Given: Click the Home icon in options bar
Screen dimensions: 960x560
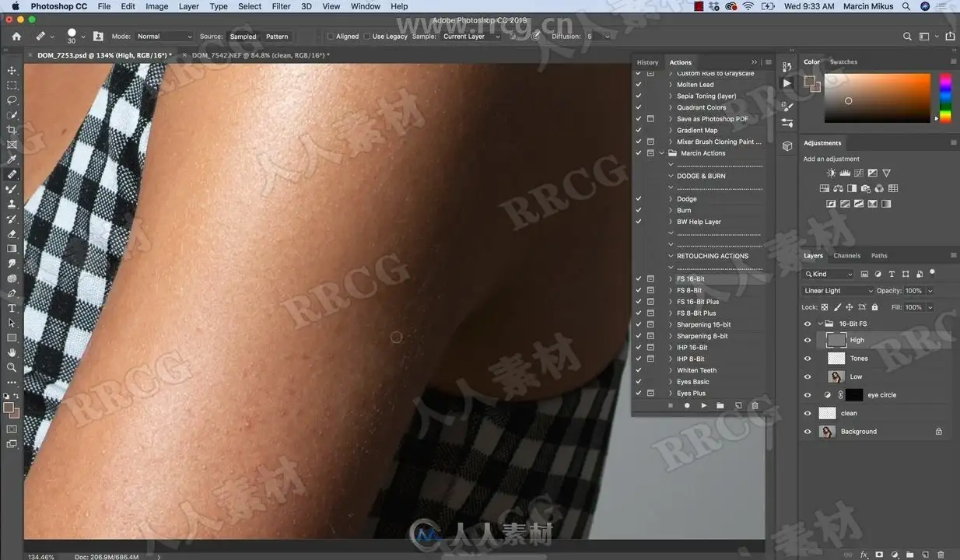Looking at the screenshot, I should (x=16, y=37).
